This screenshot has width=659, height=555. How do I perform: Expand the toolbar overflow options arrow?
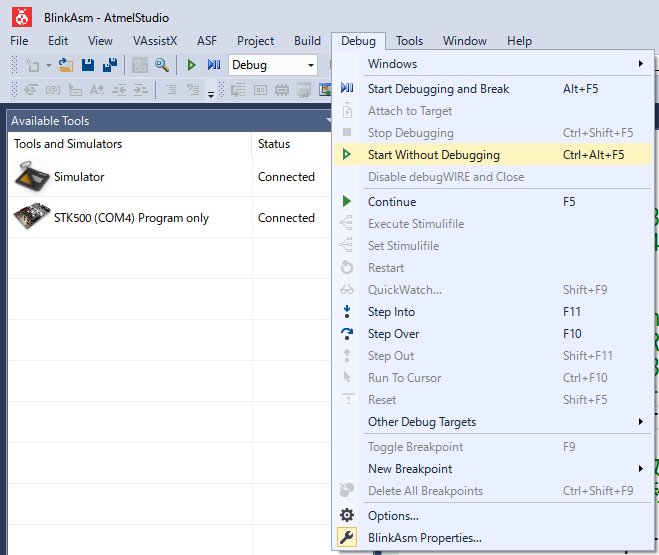211,95
